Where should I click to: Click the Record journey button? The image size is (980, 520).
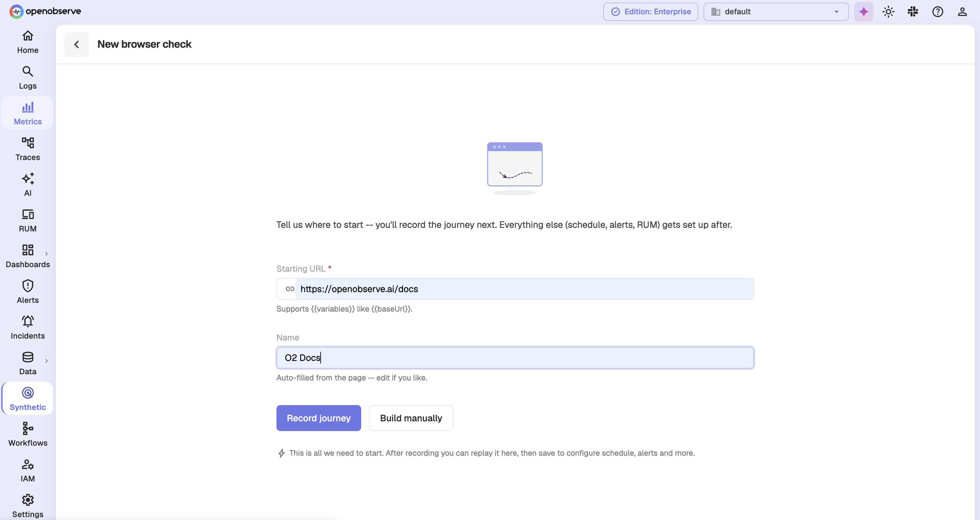pos(318,418)
